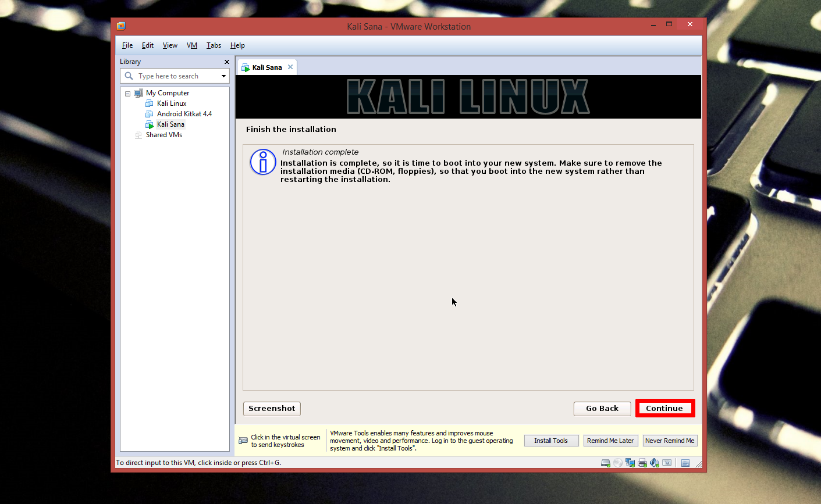The width and height of the screenshot is (821, 504).
Task: Click the 'Installation is complete' message paragraph
Action: (471, 171)
